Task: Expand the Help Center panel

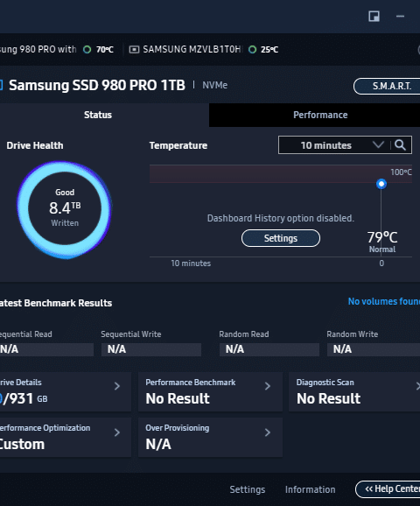Action: (388, 489)
